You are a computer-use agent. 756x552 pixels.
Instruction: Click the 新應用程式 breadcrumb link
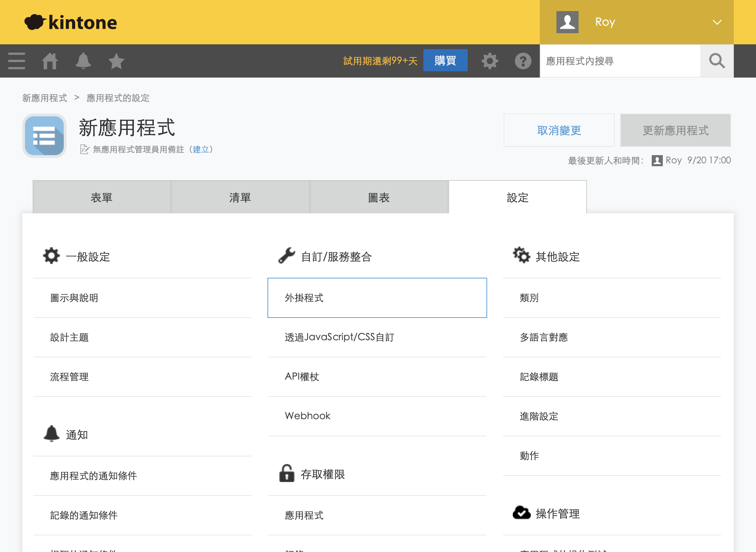click(x=45, y=98)
